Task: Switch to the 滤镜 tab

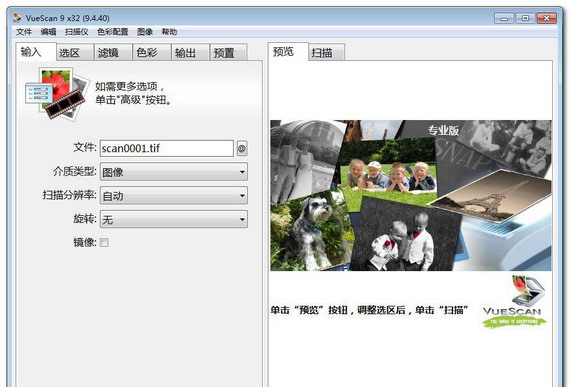Action: pos(114,53)
